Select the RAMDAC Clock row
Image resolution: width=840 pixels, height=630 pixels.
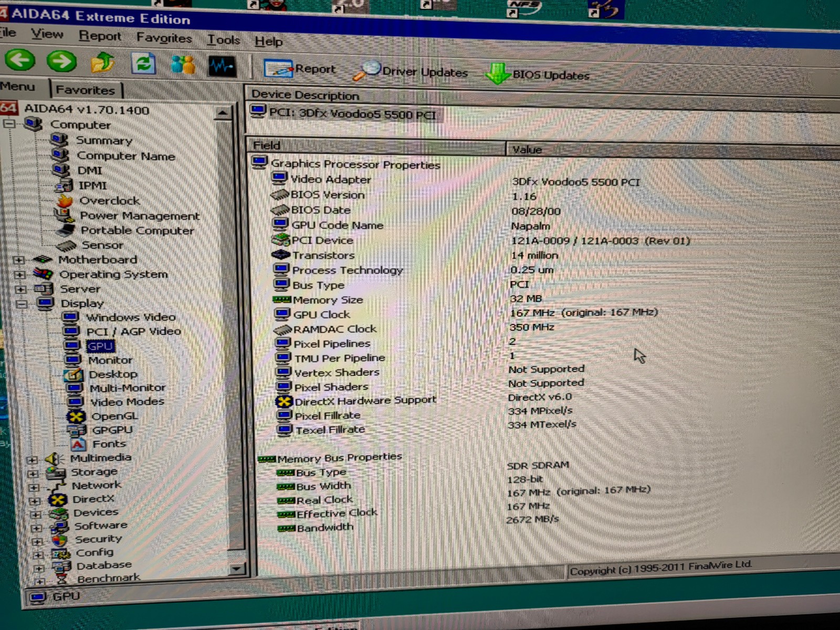click(335, 329)
